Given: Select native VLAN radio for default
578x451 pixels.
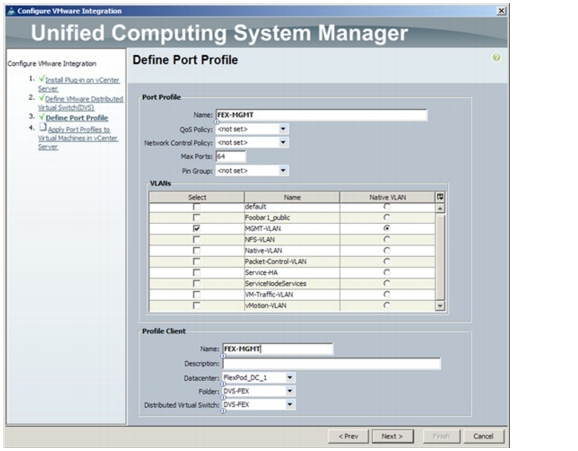Looking at the screenshot, I should [387, 207].
